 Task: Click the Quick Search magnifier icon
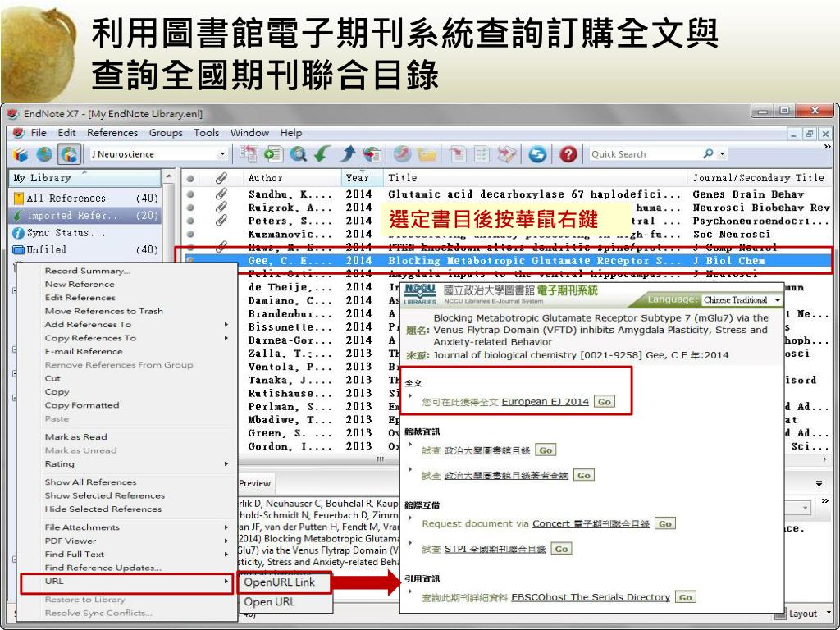(708, 153)
